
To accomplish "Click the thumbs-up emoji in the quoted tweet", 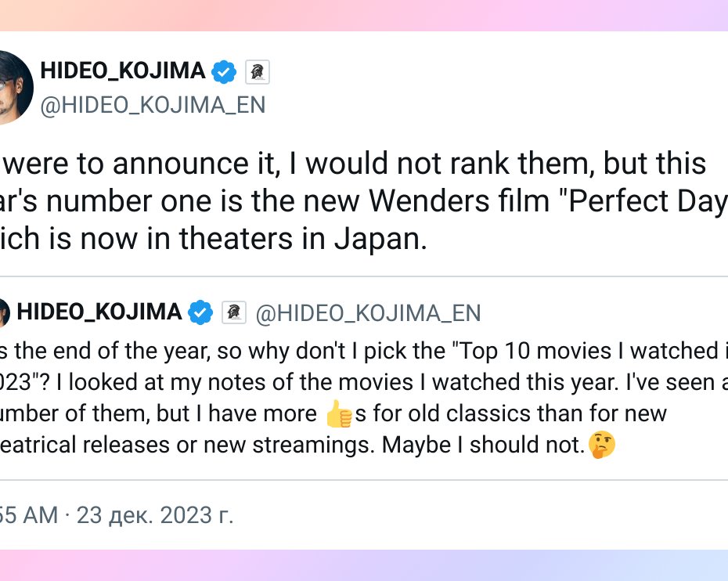I will [339, 414].
